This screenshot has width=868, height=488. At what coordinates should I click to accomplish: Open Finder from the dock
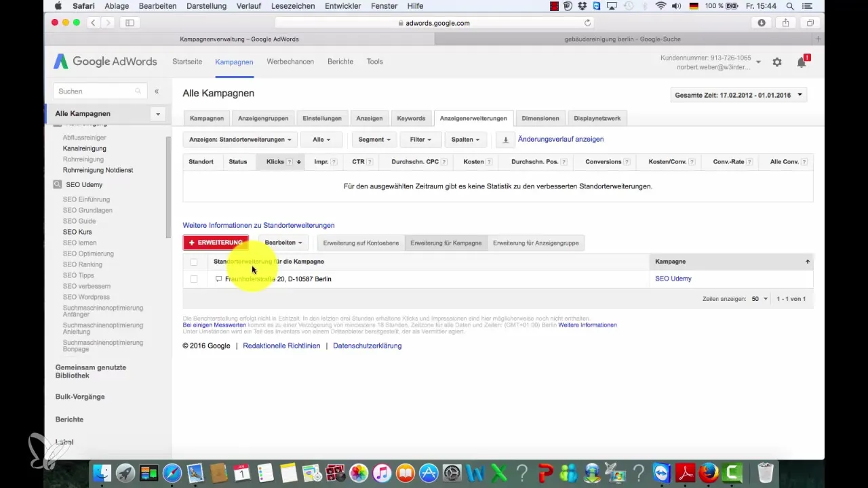pyautogui.click(x=102, y=472)
